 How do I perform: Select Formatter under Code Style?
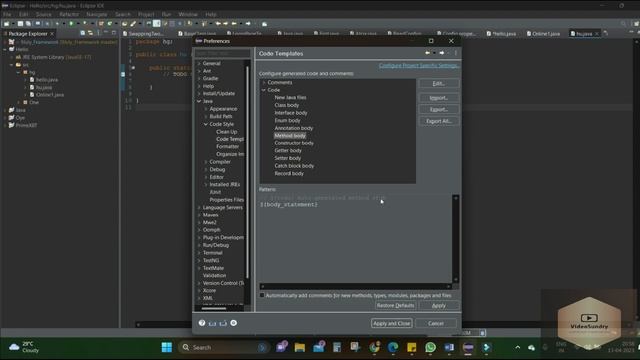coord(227,147)
